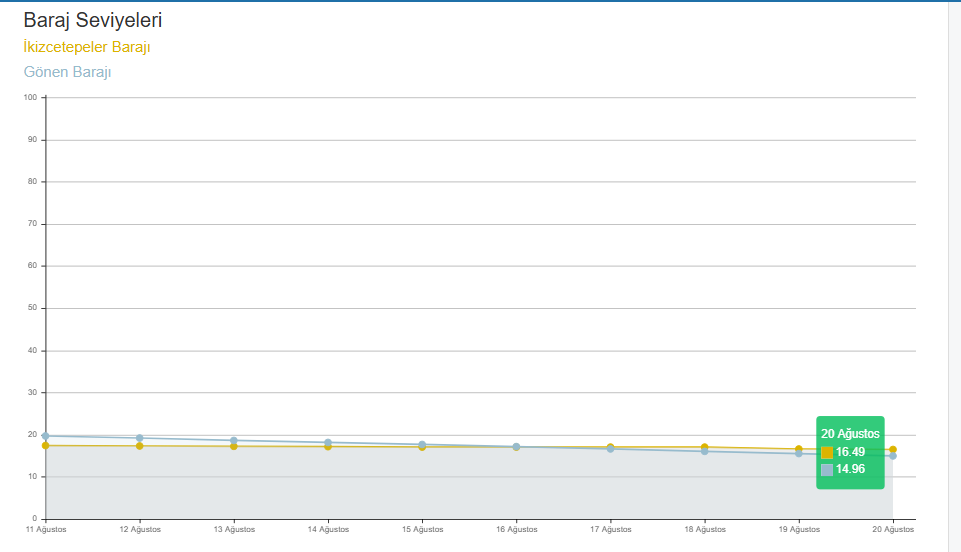
Task: Click the '13 Ağustos' x-axis label
Action: click(234, 529)
